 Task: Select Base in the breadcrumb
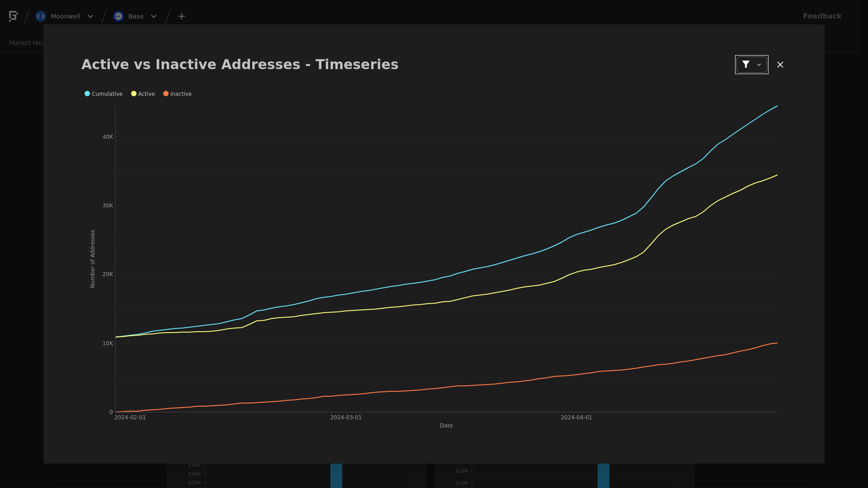136,16
